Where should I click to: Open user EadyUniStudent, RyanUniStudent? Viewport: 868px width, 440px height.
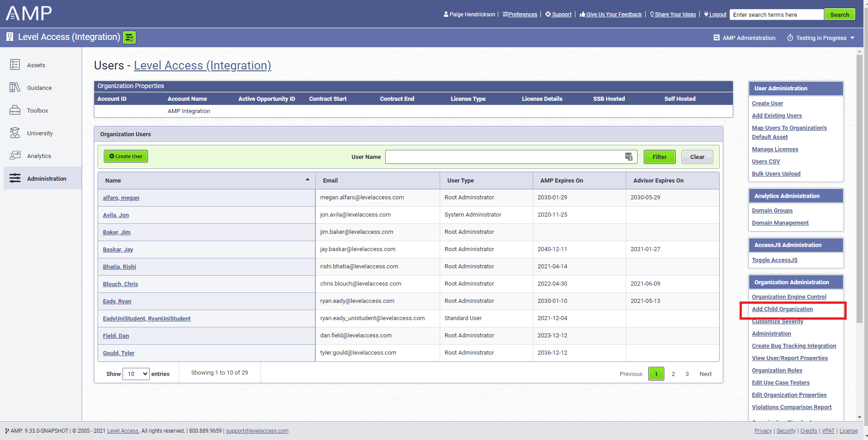147,318
